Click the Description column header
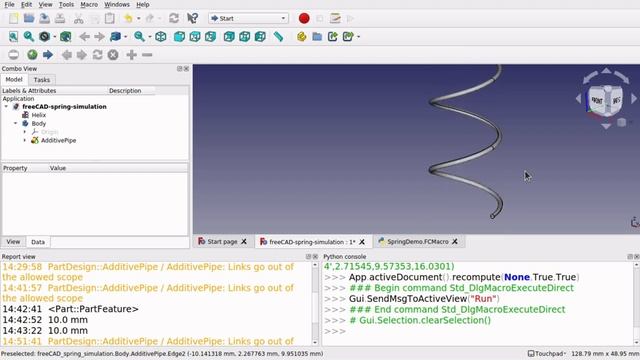The width and height of the screenshot is (640, 360). (x=125, y=91)
